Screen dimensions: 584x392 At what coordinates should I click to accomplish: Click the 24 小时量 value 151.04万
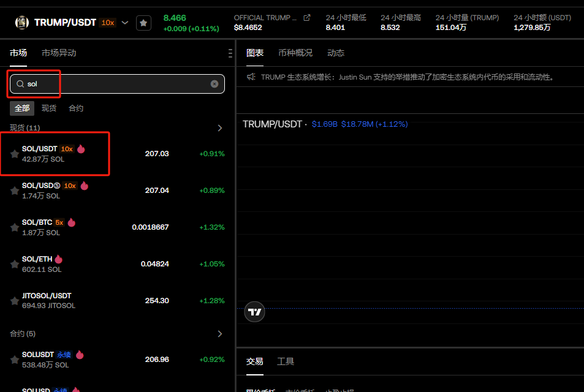click(451, 28)
